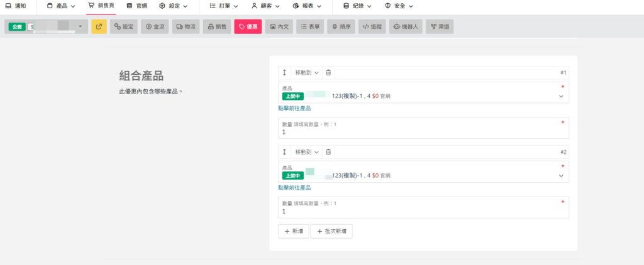
Task: Click the drag-sort arrows icon of item #1
Action: coord(284,73)
